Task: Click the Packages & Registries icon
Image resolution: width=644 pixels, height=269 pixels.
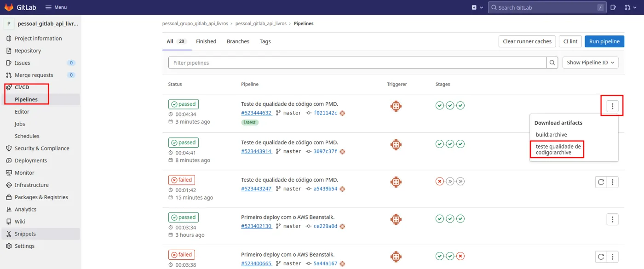Action: [x=9, y=197]
